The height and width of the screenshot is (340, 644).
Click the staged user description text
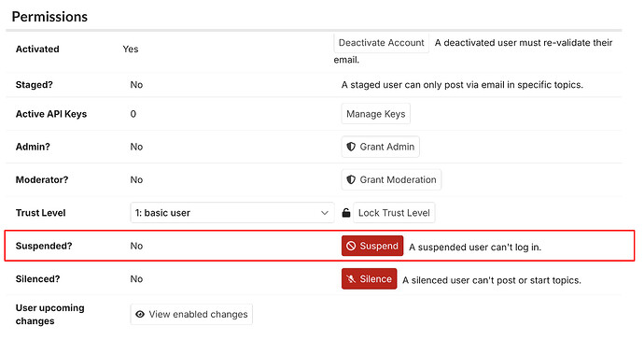click(462, 85)
